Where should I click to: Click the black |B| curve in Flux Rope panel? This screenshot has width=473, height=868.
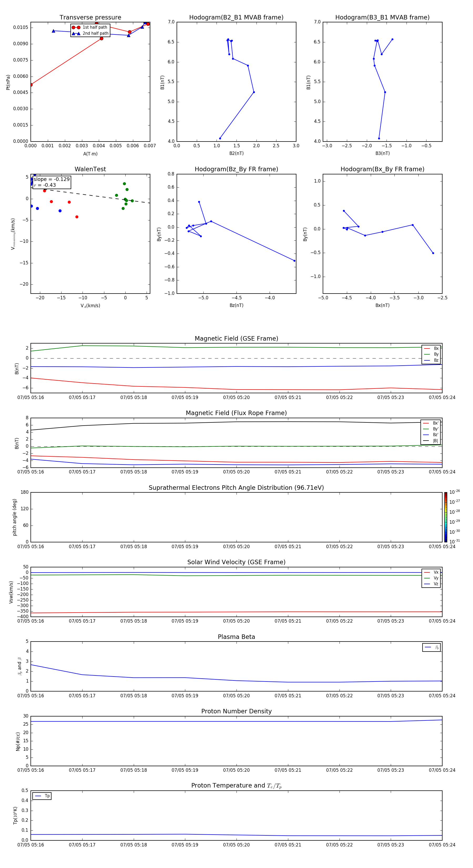tap(236, 422)
